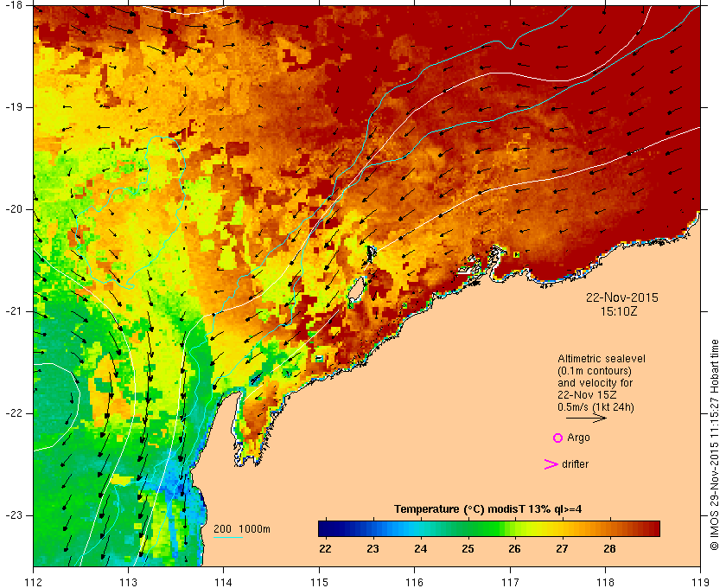The height and width of the screenshot is (588, 726).
Task: Click the white-outlined island near 115.4, -20.8
Action: 355,291
